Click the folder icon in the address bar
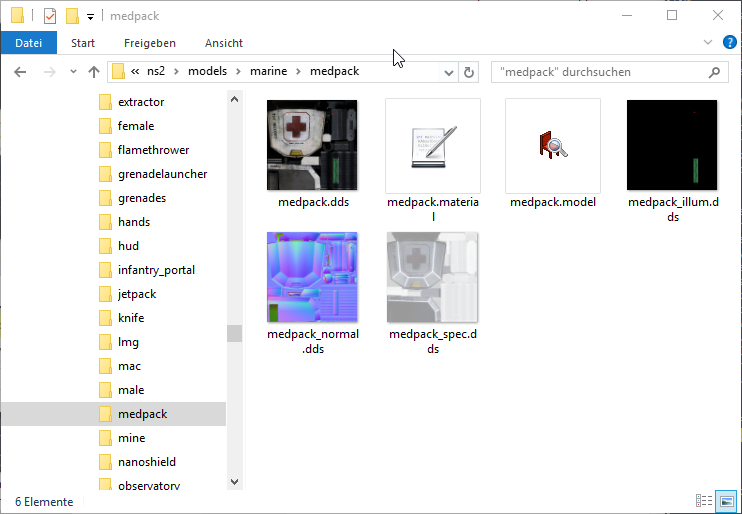 click(118, 71)
